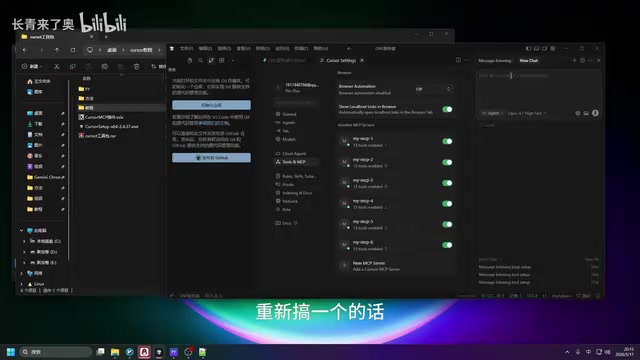This screenshot has height=360, width=640.
Task: Disable the my-mcp-5 server toggle
Action: [447, 224]
